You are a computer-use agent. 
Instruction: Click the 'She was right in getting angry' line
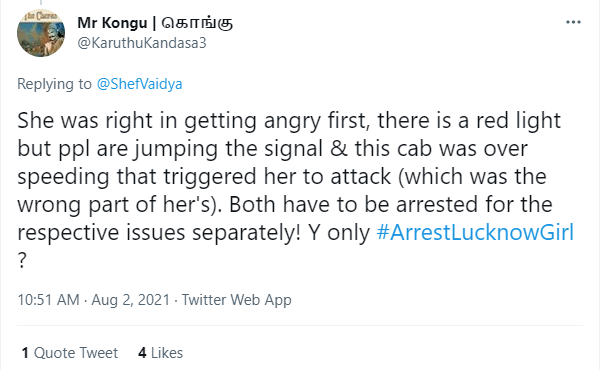289,120
